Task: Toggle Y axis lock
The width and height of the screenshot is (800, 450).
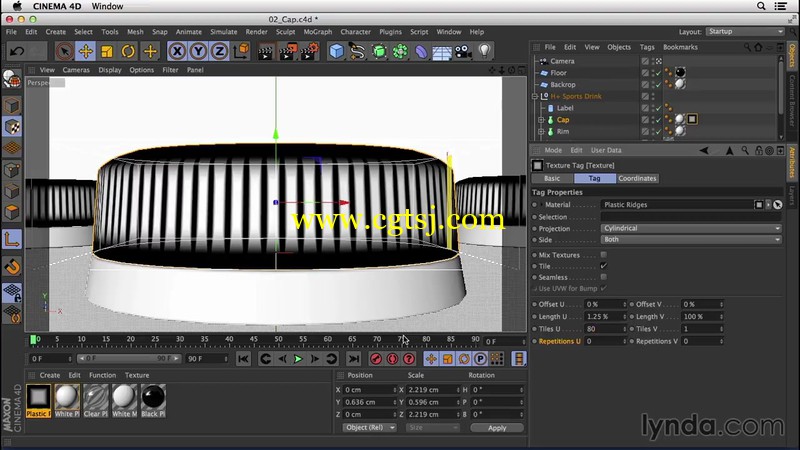Action: pos(198,52)
